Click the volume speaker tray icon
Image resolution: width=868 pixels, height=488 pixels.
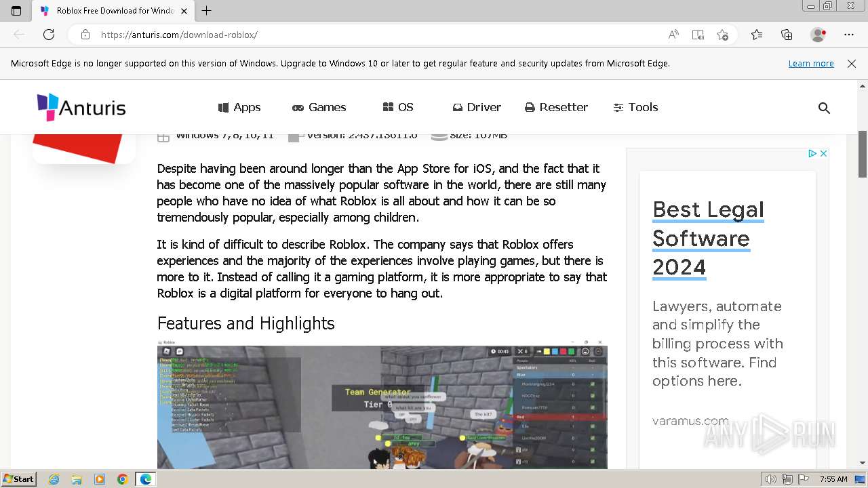click(x=771, y=479)
